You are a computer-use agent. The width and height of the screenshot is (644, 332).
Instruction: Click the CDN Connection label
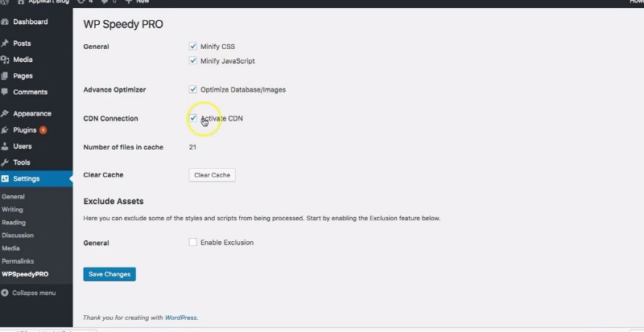[x=110, y=119]
